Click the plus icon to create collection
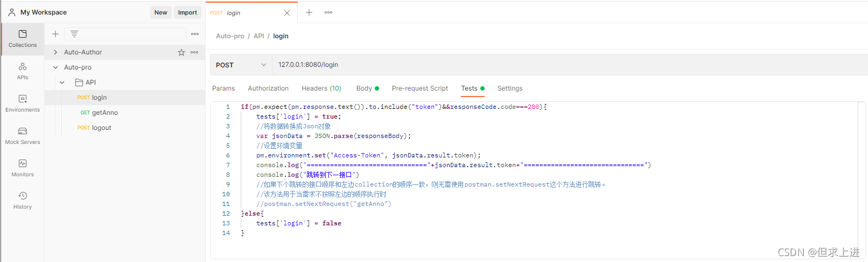 click(55, 34)
